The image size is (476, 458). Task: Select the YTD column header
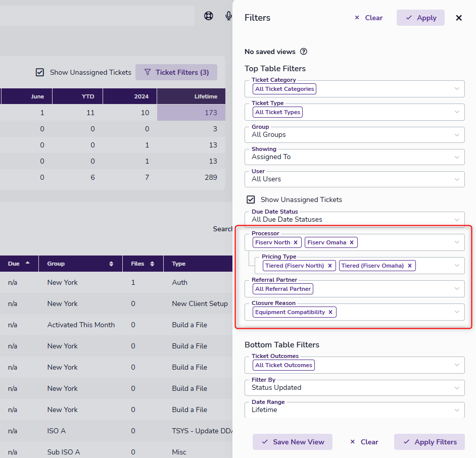(78, 96)
